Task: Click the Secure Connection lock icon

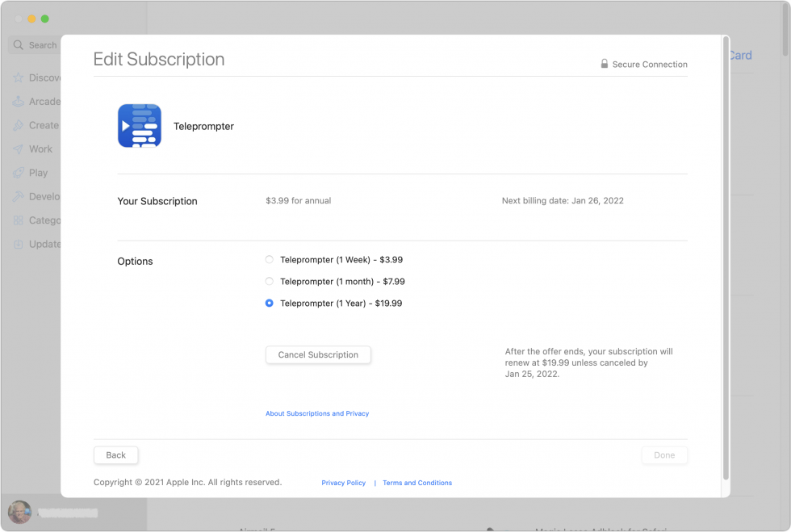Action: tap(604, 64)
